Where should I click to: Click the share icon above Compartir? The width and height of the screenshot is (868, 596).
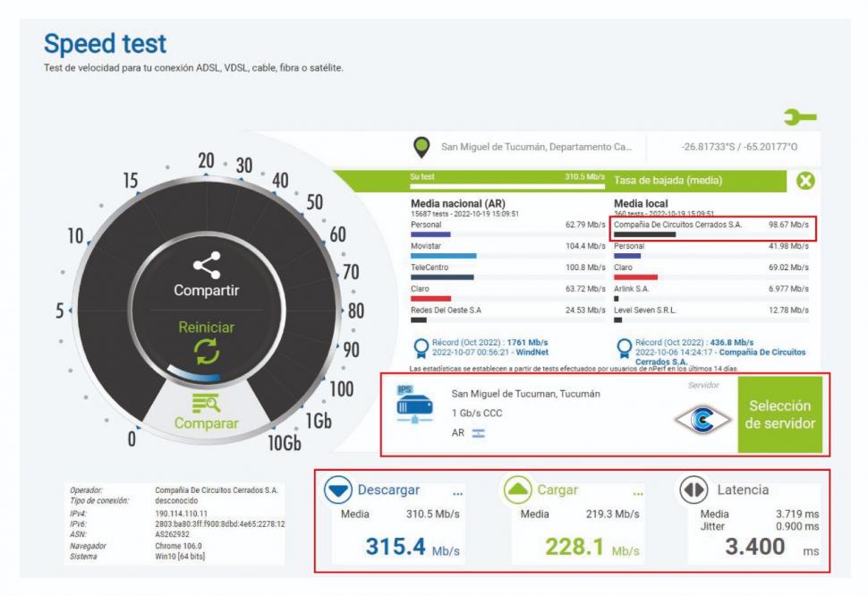pyautogui.click(x=208, y=264)
